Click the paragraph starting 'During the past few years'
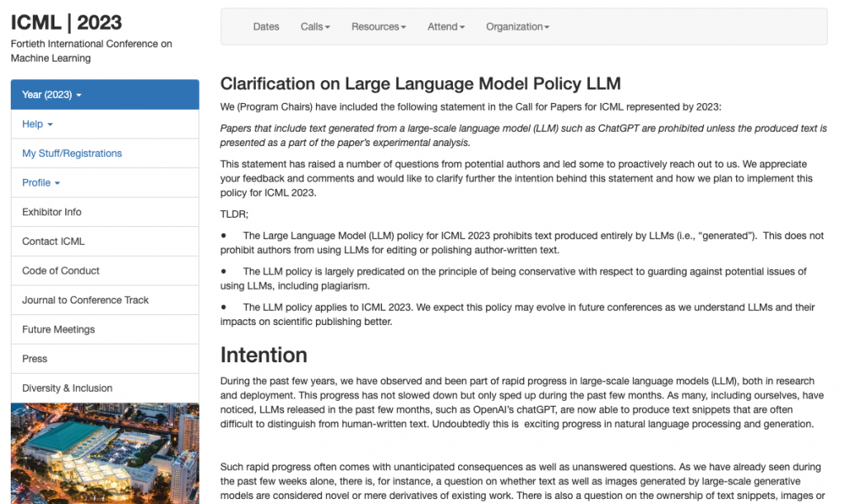This screenshot has height=504, width=845. tap(522, 403)
